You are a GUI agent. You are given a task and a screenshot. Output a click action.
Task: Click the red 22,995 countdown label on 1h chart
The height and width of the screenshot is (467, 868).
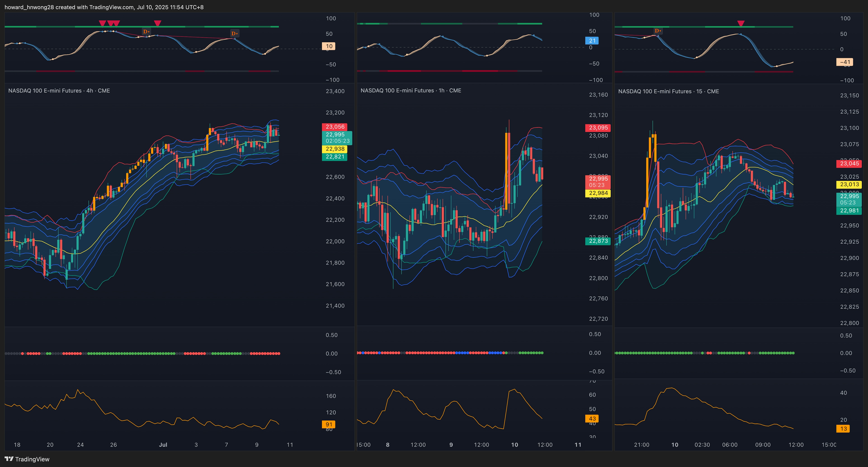coord(598,182)
